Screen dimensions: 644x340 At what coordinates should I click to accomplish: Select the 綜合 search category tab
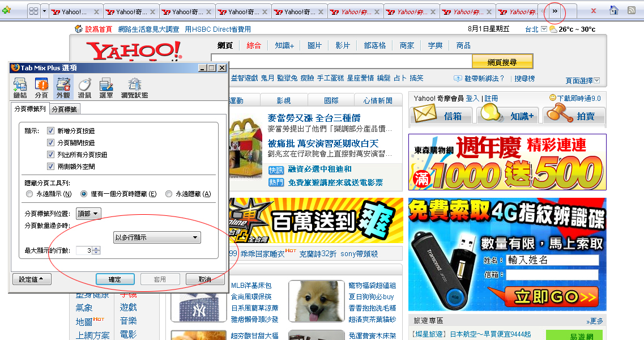point(254,46)
